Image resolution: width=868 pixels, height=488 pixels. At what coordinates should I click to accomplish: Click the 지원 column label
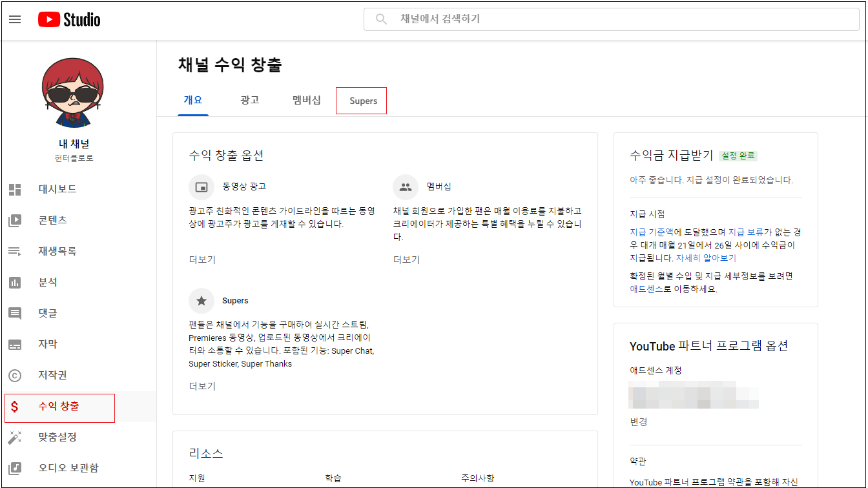(196, 478)
